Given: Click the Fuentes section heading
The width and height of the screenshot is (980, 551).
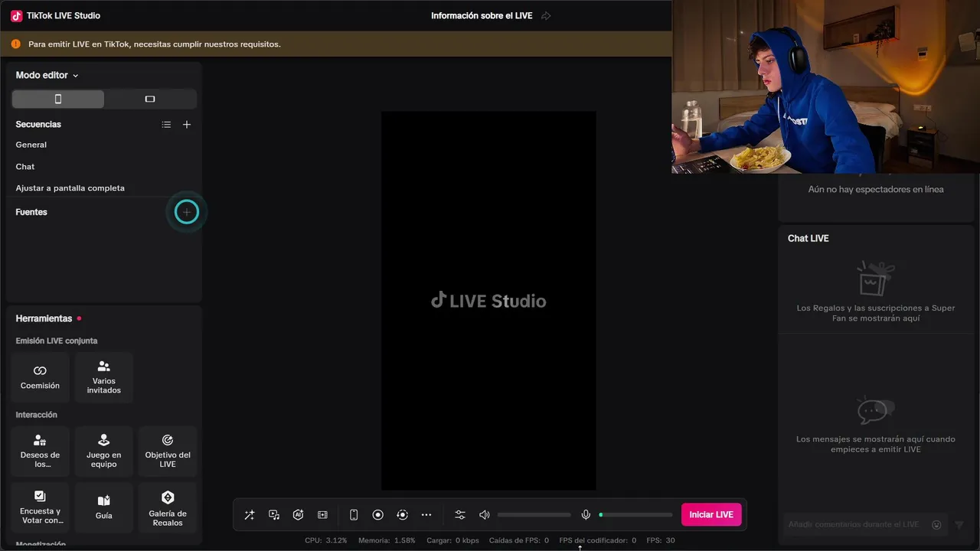Looking at the screenshot, I should 31,212.
